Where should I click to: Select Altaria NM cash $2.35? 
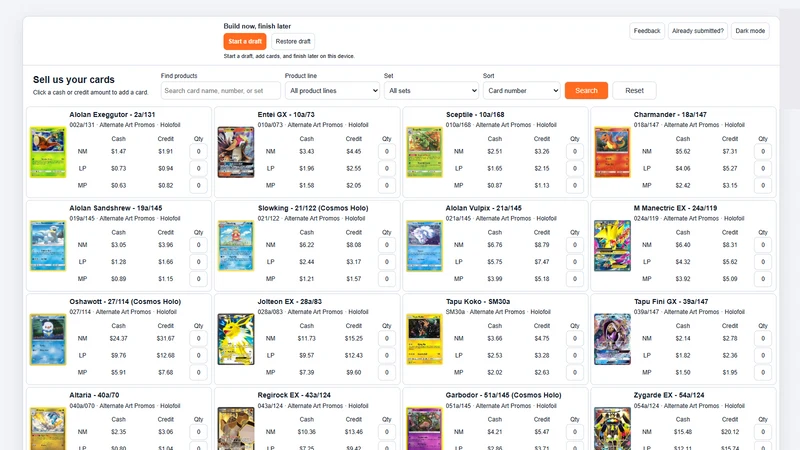[x=118, y=432]
